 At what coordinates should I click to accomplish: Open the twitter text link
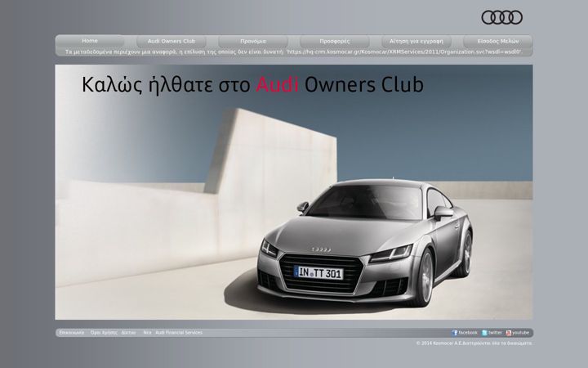495,333
